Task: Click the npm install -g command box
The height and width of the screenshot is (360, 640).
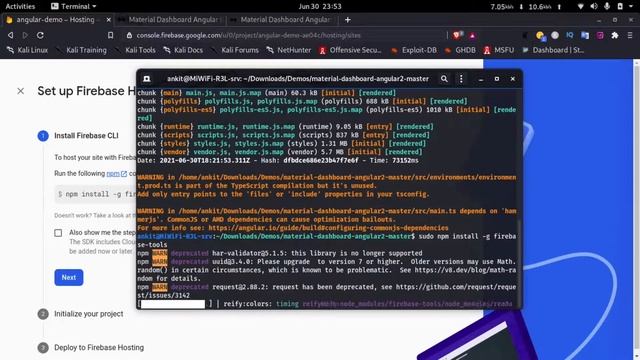Action: coord(96,194)
